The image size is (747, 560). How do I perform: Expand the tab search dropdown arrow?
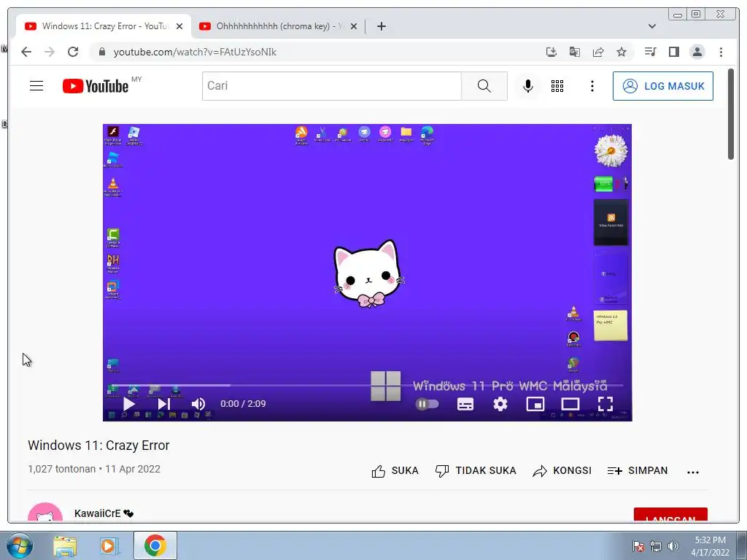pos(652,27)
